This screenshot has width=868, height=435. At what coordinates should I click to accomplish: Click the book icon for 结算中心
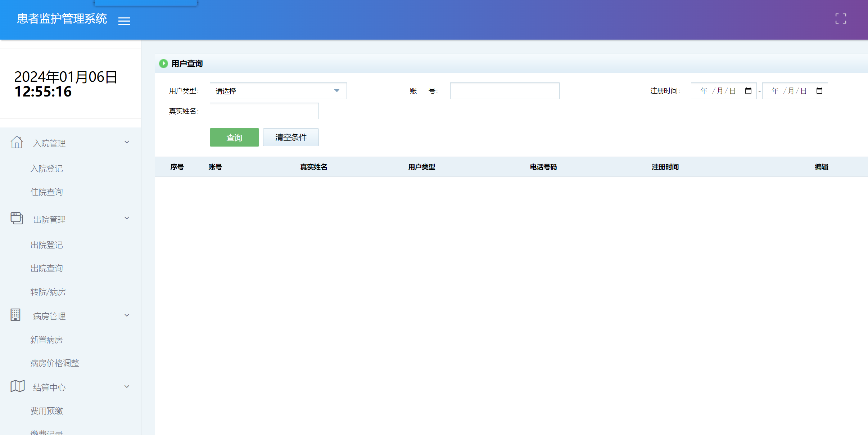(x=17, y=386)
